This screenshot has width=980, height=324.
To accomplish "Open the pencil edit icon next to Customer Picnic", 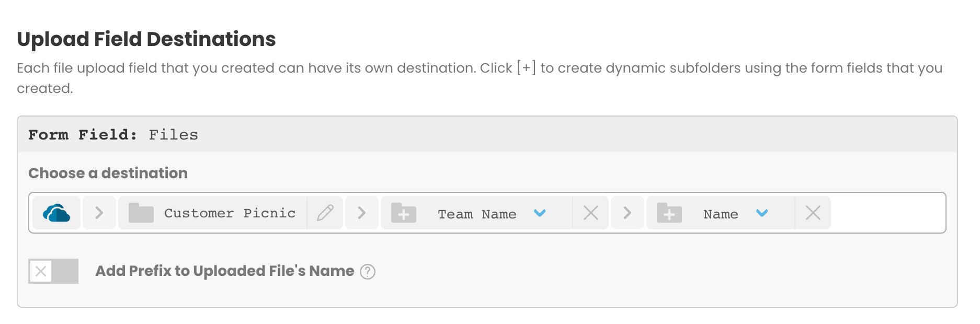I will (x=325, y=212).
